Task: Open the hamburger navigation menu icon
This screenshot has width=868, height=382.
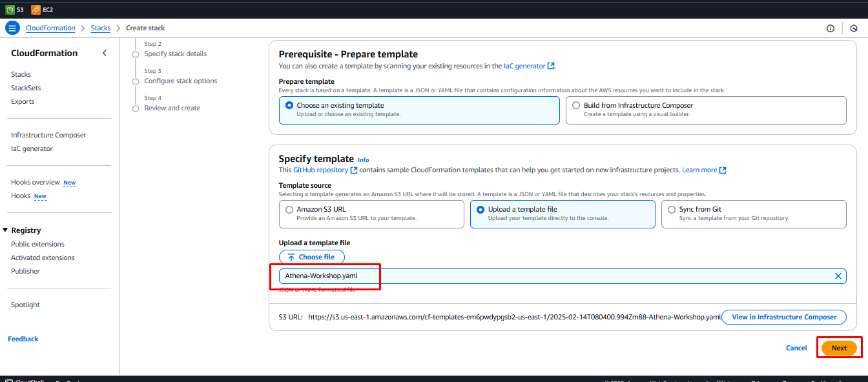Action: click(12, 28)
